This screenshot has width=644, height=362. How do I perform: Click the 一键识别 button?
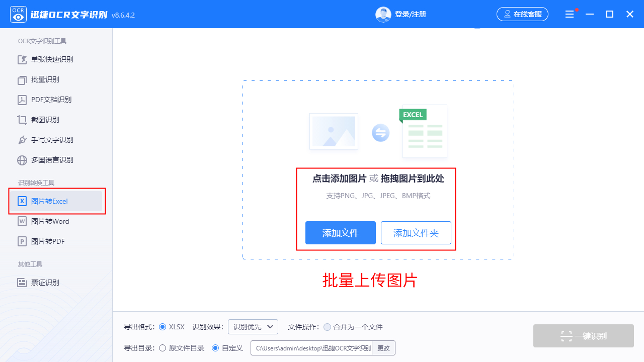click(584, 336)
